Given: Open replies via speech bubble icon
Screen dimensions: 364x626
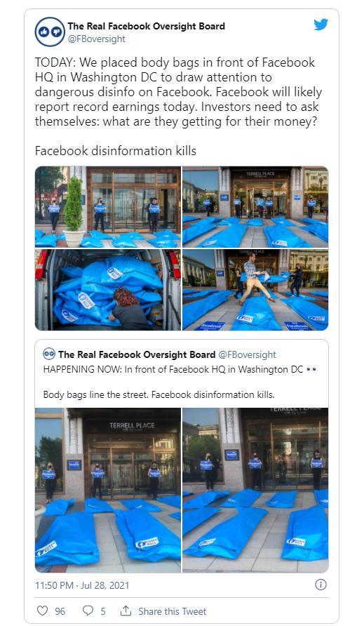Looking at the screenshot, I should 88,611.
